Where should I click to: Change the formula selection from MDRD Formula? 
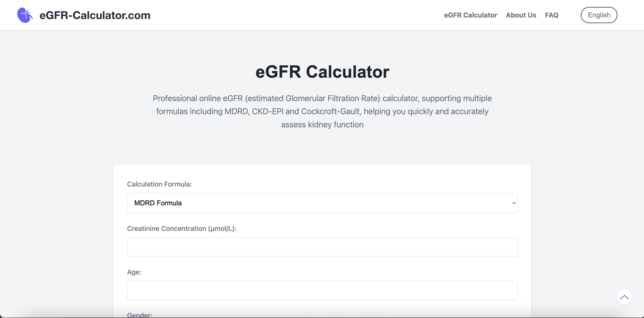(322, 203)
